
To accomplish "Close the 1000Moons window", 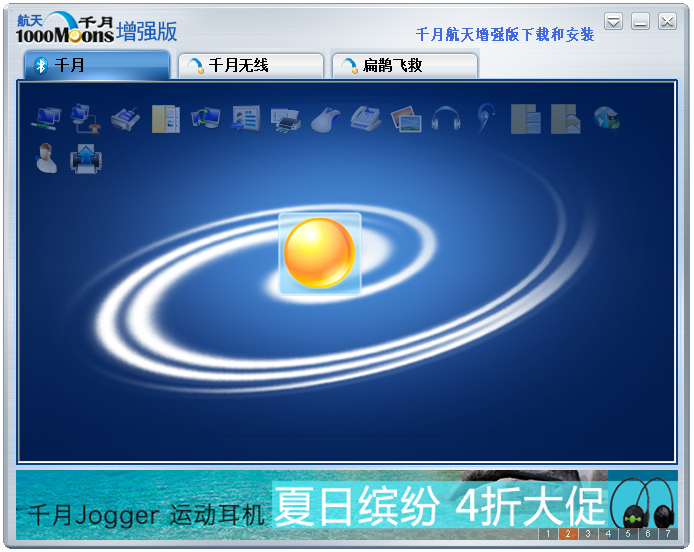I will click(x=667, y=21).
